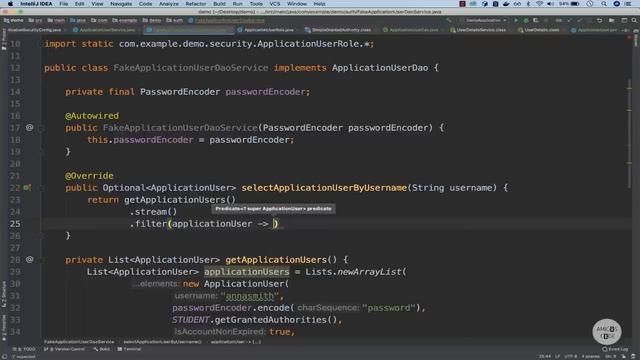Click the volume icon in the menu bar
Image resolution: width=640 pixels, height=360 pixels.
tap(550, 4)
